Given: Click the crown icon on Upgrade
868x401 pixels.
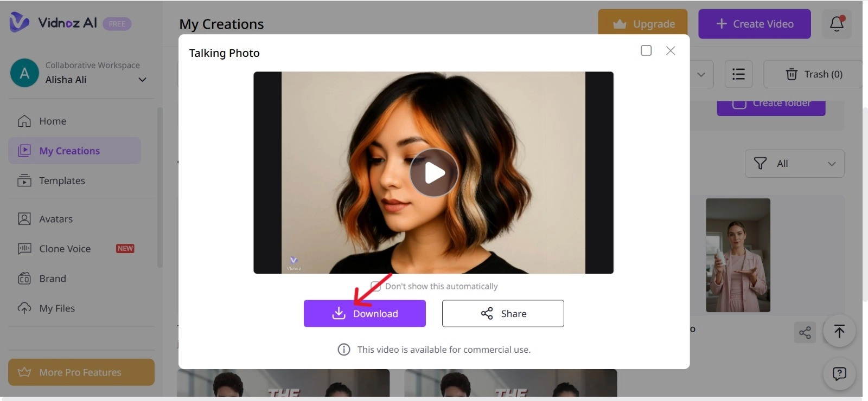Looking at the screenshot, I should 620,24.
